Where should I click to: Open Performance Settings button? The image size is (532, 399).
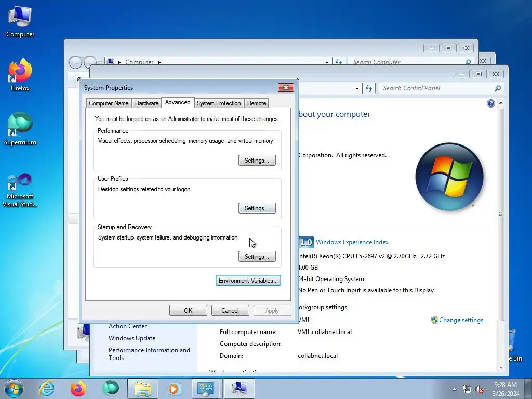point(257,161)
